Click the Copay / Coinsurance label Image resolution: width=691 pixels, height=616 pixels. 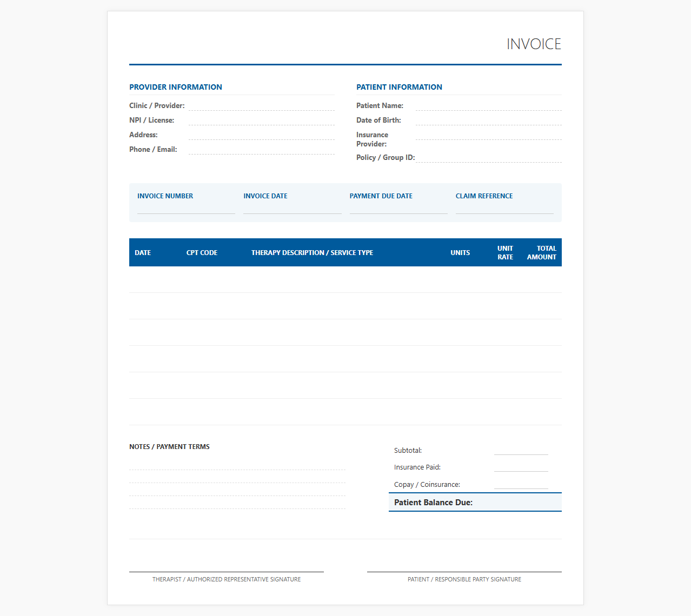pyautogui.click(x=427, y=484)
